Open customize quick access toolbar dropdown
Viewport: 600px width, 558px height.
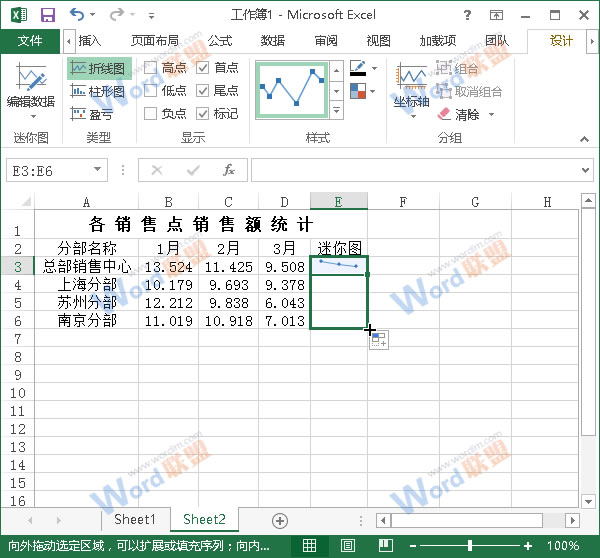pyautogui.click(x=152, y=16)
